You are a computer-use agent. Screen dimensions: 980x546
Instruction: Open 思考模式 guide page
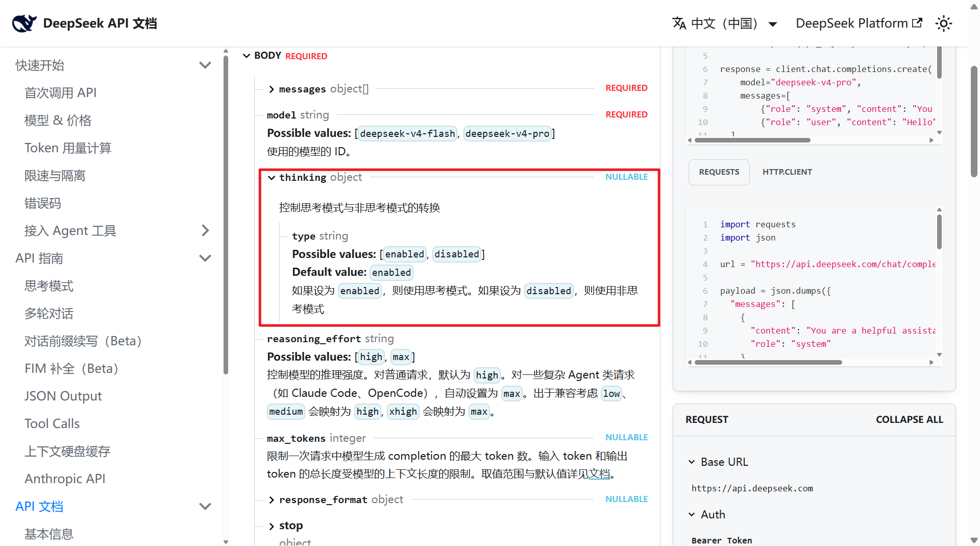pos(49,286)
